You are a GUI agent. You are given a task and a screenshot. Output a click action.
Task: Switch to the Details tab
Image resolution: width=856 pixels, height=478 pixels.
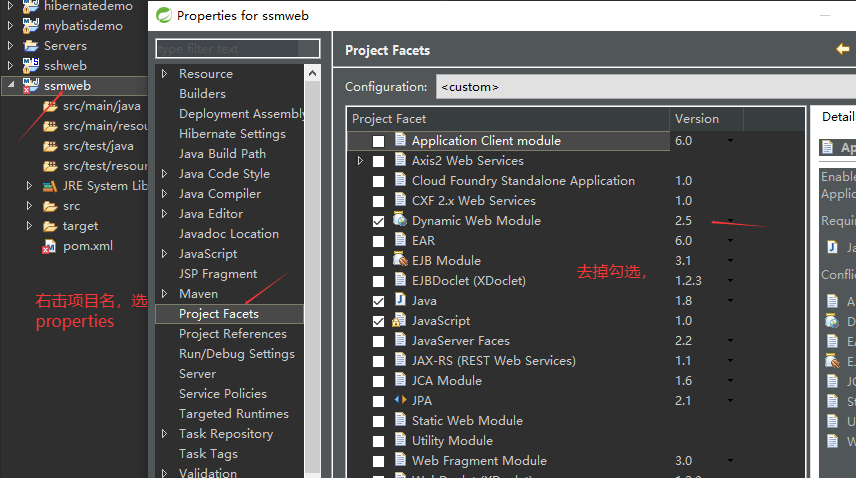838,117
